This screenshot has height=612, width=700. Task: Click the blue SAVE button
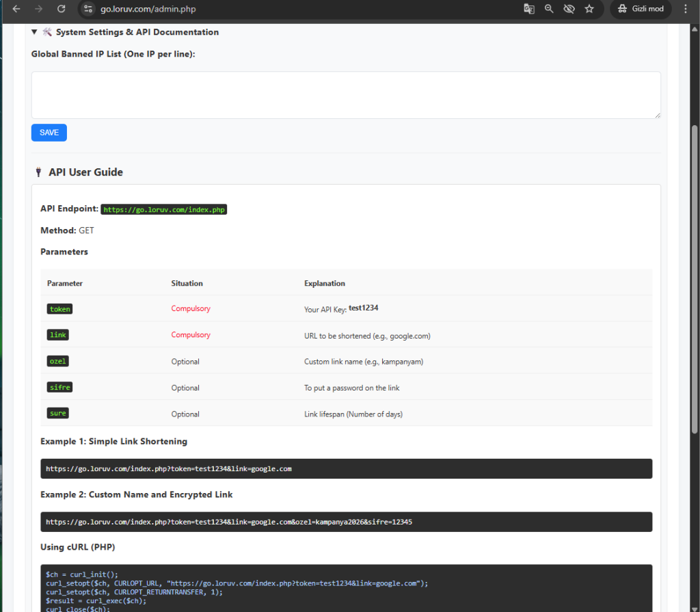point(49,133)
